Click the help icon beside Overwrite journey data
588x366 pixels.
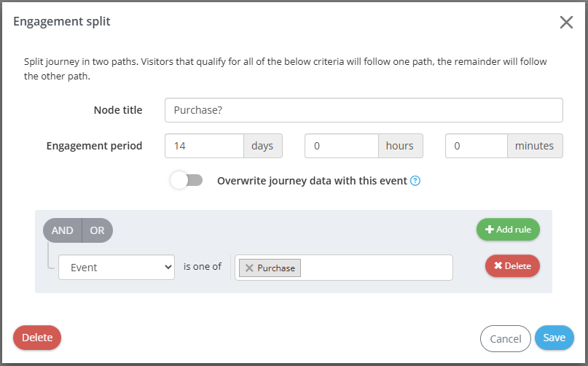click(x=415, y=181)
